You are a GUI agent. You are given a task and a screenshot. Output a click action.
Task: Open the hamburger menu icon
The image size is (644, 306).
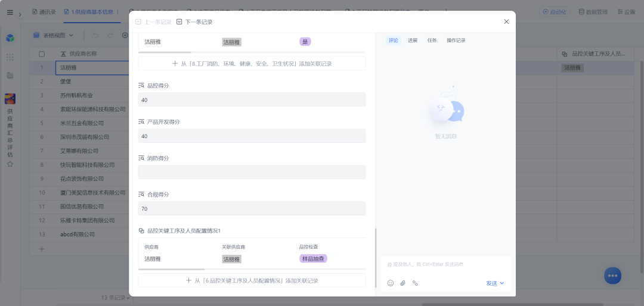tap(10, 13)
